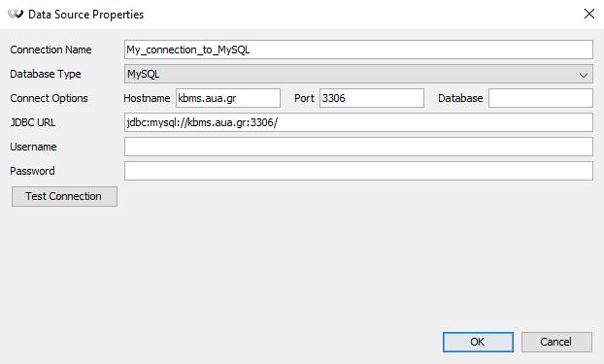Click the empty Database name field
Image resolution: width=604 pixels, height=364 pixels.
541,98
